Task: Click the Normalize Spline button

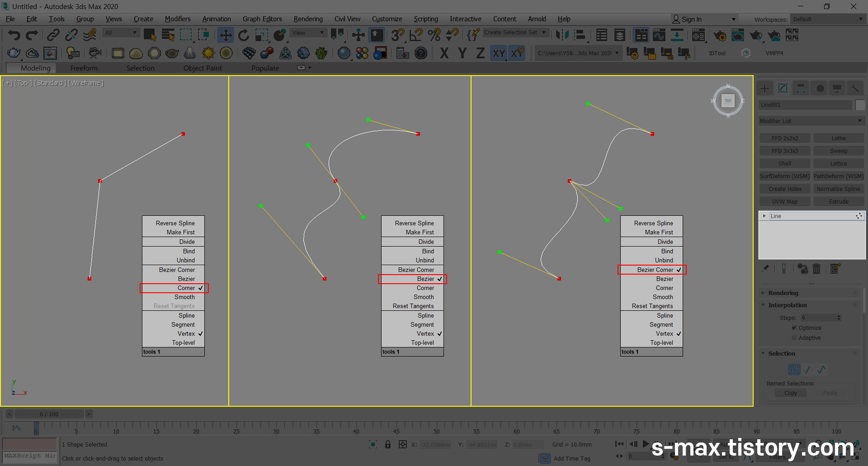Action: 839,189
